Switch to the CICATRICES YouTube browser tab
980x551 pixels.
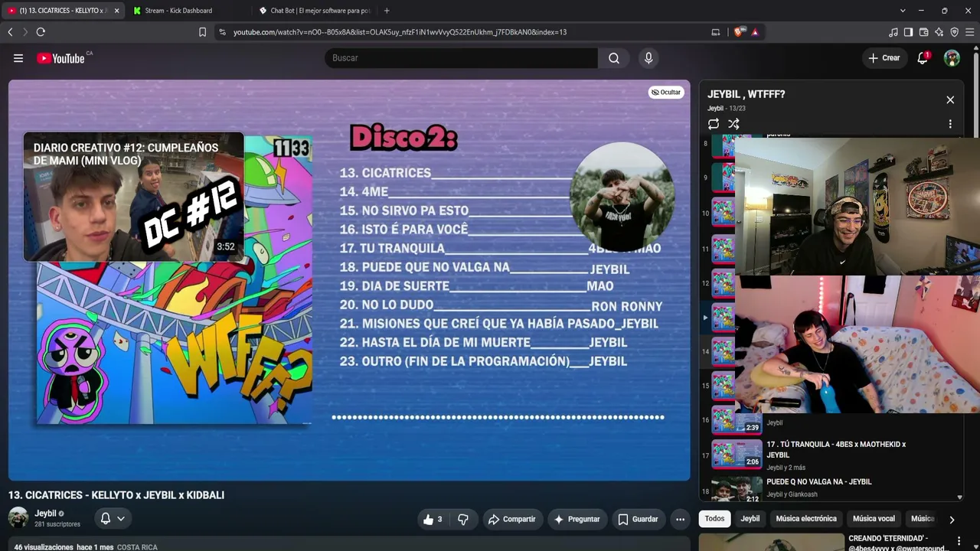coord(64,11)
